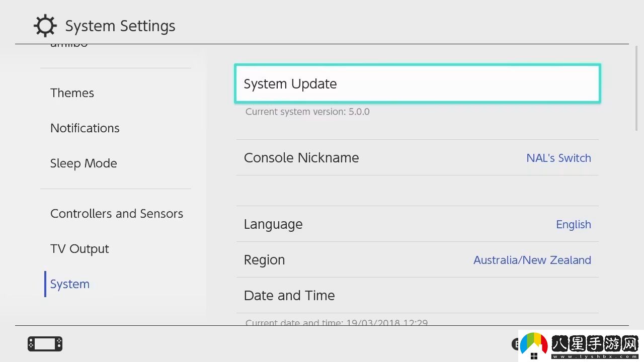Click the System Settings title text
Image resolution: width=644 pixels, height=362 pixels.
(120, 26)
